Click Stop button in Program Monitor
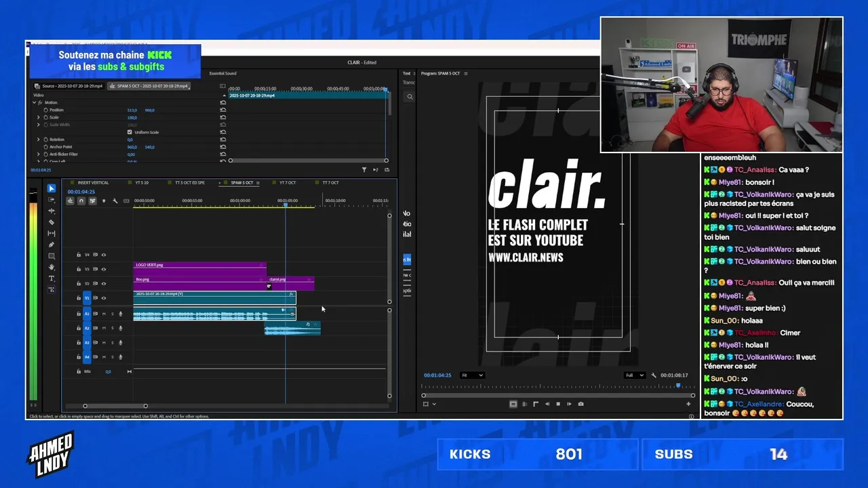The image size is (868, 488). [x=558, y=404]
